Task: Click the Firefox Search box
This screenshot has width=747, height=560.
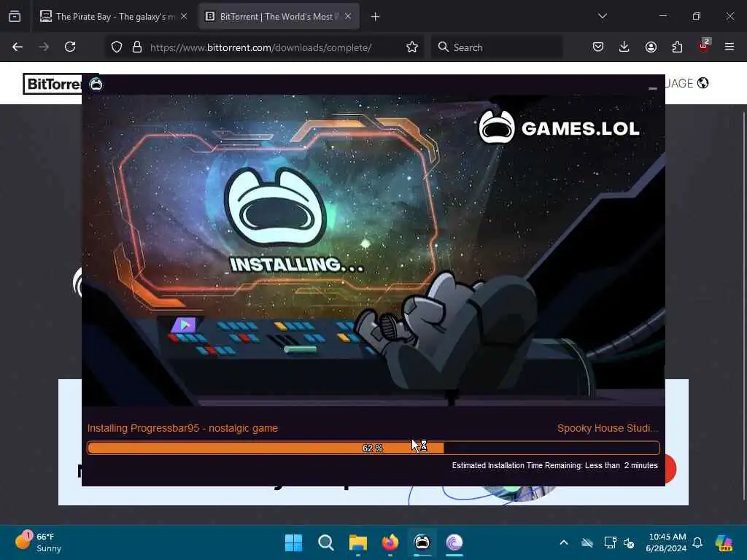Action: pyautogui.click(x=497, y=47)
